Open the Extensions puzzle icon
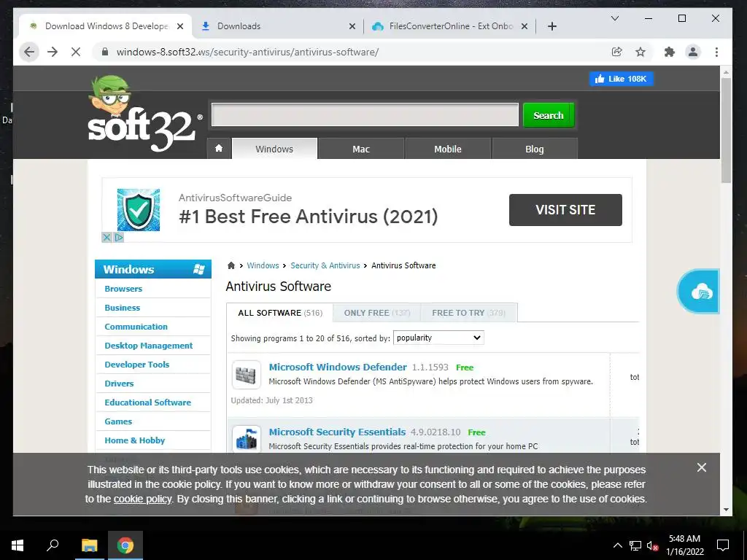747x560 pixels. tap(670, 52)
